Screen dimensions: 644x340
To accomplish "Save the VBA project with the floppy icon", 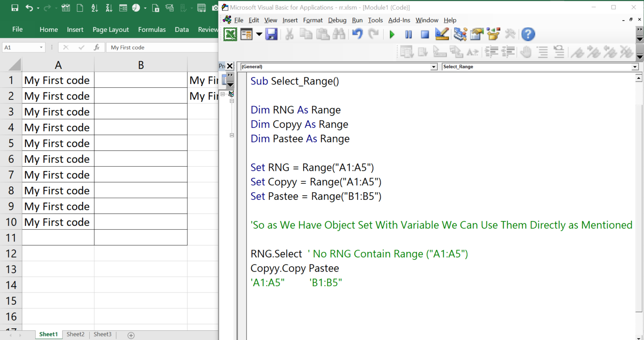I will 271,34.
